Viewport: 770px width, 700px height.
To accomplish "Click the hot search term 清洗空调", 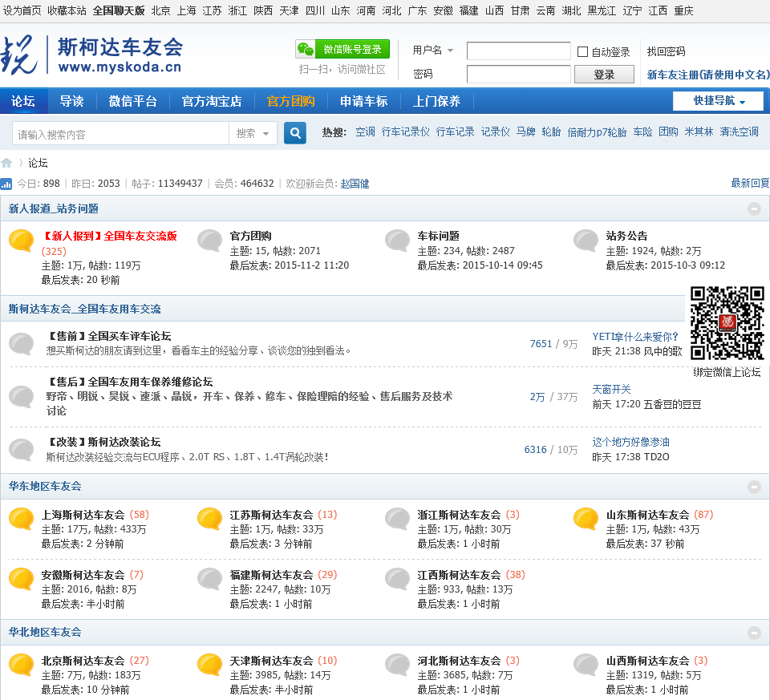I will (739, 132).
